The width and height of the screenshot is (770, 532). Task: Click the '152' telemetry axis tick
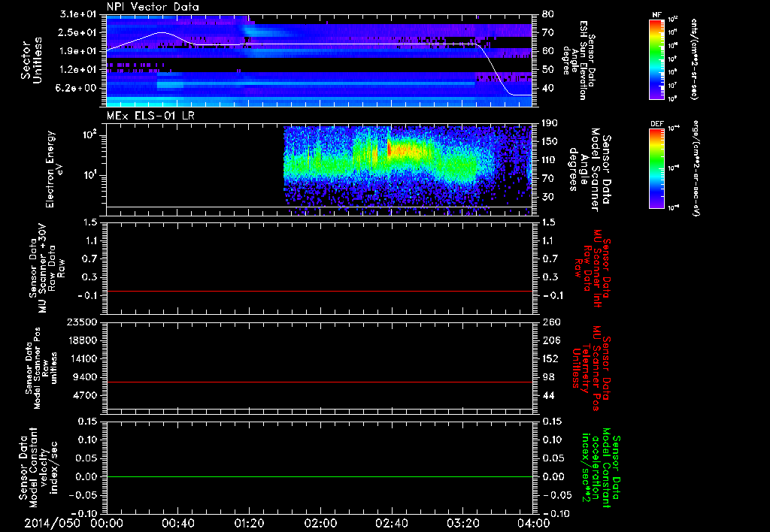pos(550,358)
